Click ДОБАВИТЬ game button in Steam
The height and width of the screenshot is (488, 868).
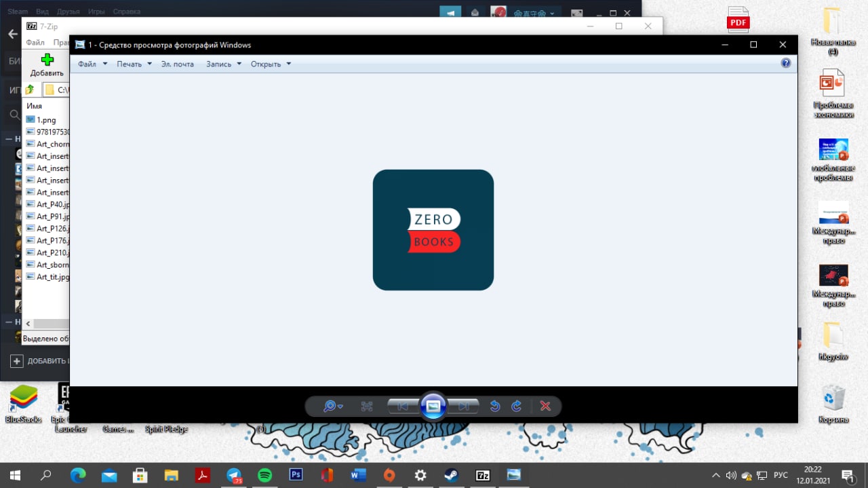point(41,361)
